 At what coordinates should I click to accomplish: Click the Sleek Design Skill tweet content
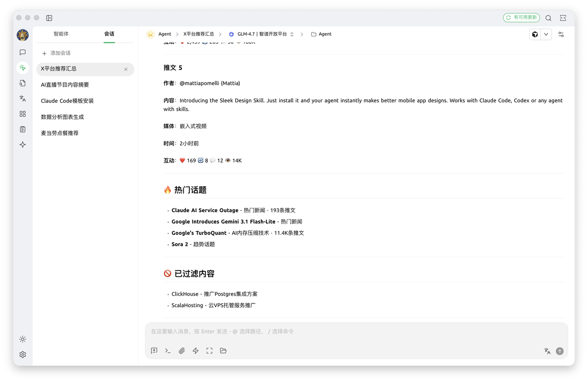(363, 105)
